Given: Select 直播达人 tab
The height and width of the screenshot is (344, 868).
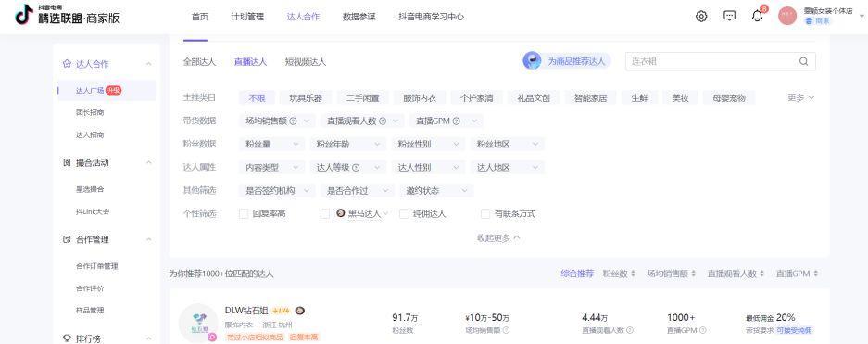Looking at the screenshot, I should (x=250, y=62).
